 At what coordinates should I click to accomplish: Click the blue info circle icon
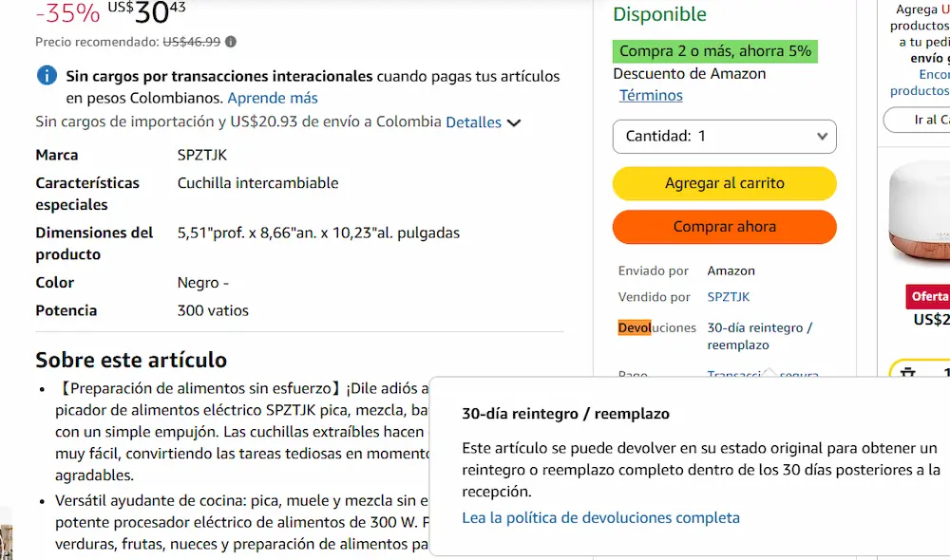(46, 76)
